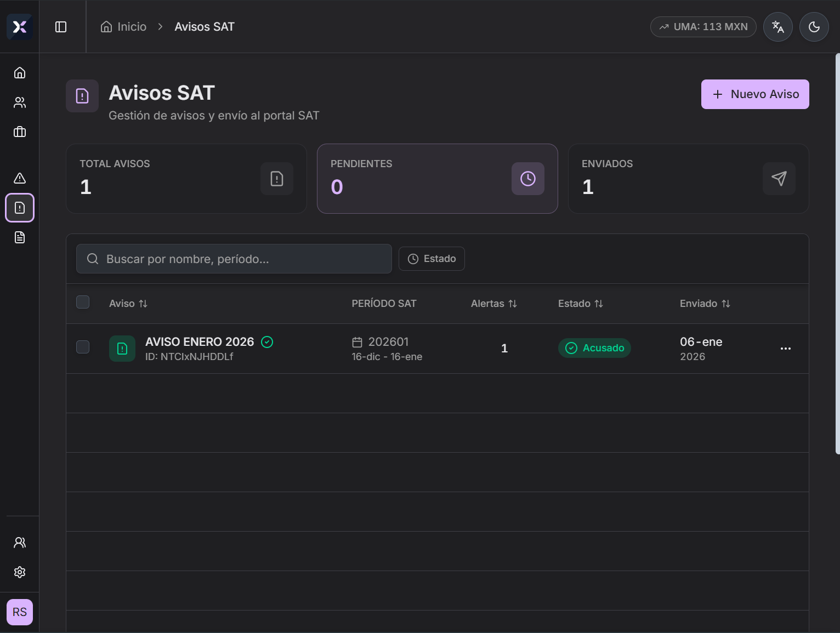Viewport: 840px width, 633px height.
Task: Click the Nuevo Aviso button
Action: [754, 94]
